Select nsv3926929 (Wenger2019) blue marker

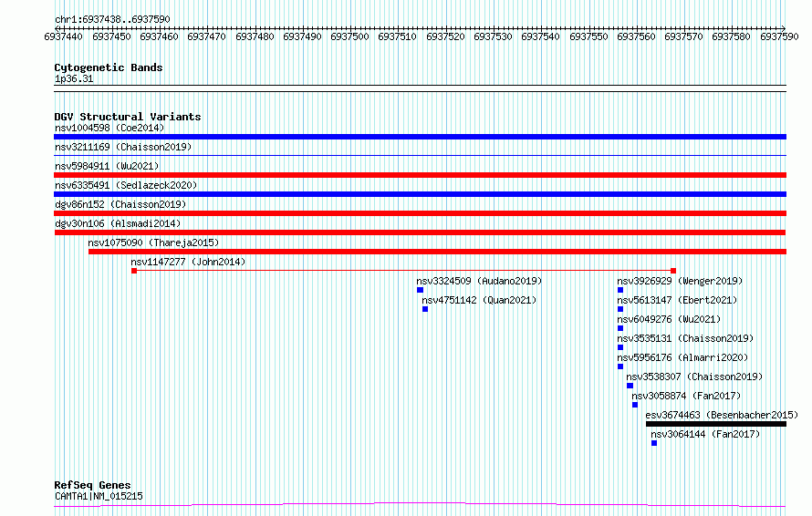(x=620, y=290)
